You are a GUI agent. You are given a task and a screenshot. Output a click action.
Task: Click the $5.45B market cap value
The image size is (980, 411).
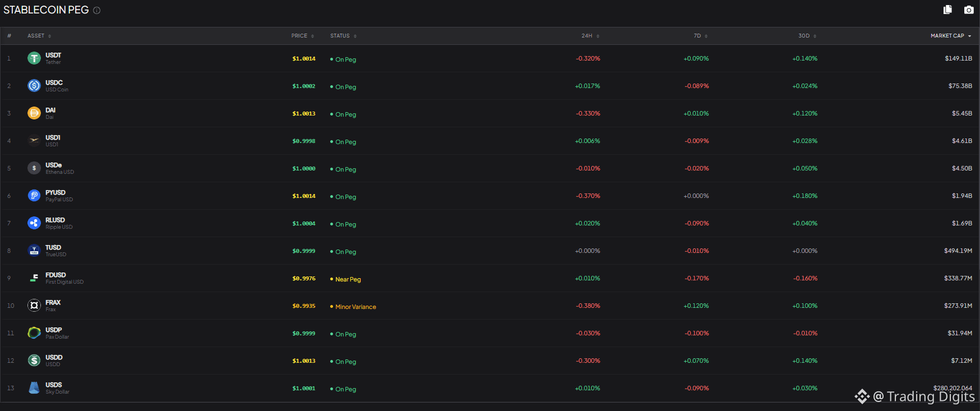[x=961, y=113]
